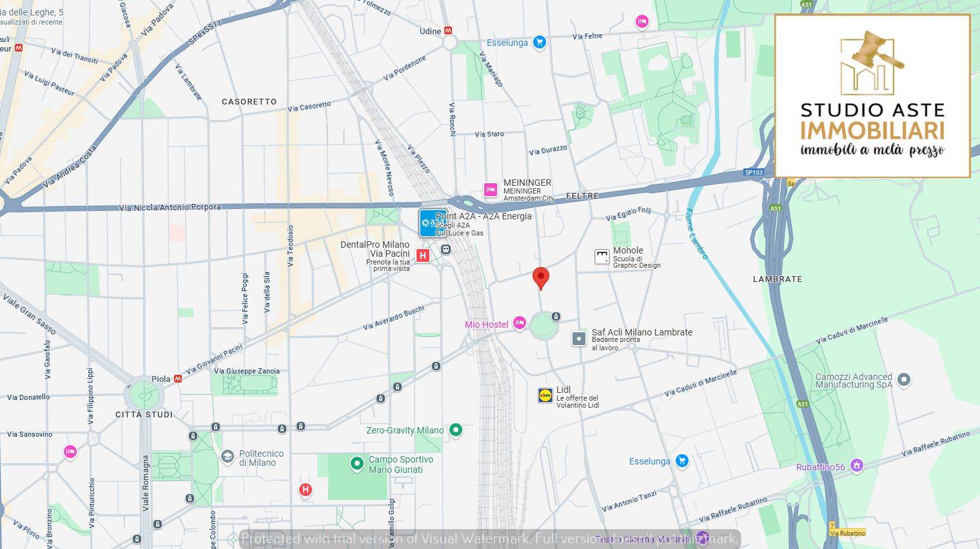The width and height of the screenshot is (980, 549).
Task: Open the Studio Aste Immobiliari logo
Action: (872, 95)
